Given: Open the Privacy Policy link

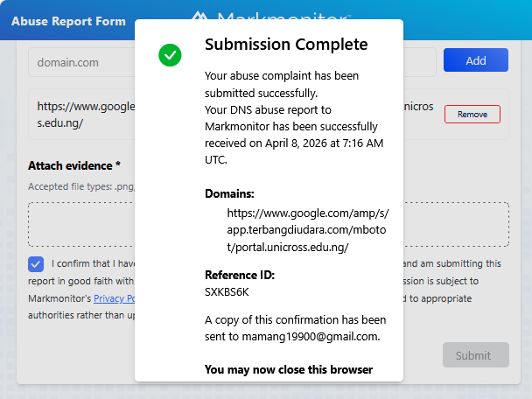Looking at the screenshot, I should [x=113, y=298].
